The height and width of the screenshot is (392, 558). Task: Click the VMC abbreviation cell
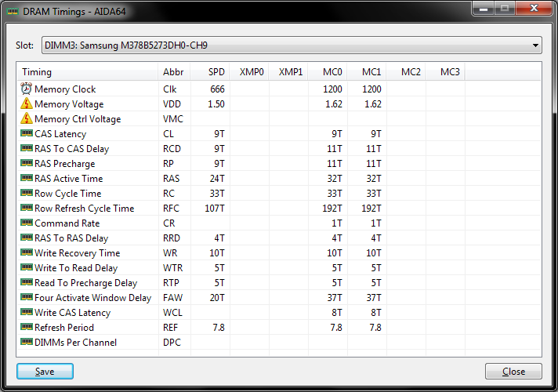173,119
